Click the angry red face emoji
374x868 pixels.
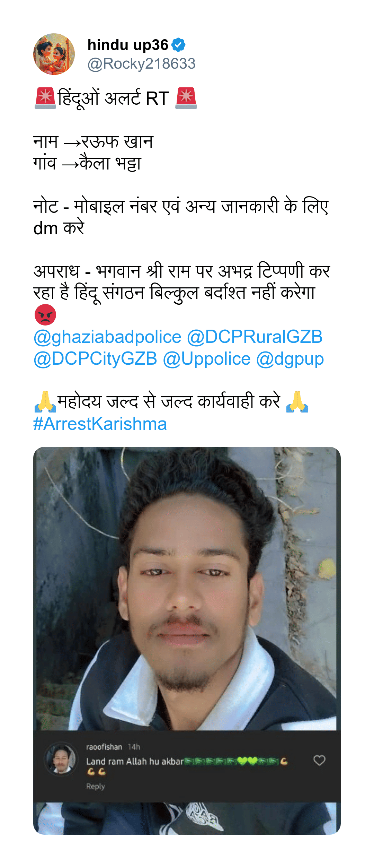coord(45,315)
